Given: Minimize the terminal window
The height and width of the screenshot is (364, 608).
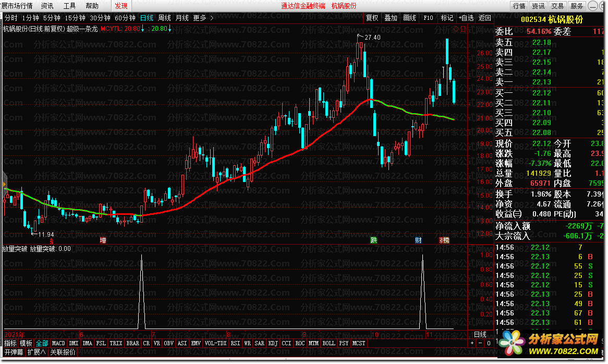Looking at the screenshot, I should coord(592,6).
